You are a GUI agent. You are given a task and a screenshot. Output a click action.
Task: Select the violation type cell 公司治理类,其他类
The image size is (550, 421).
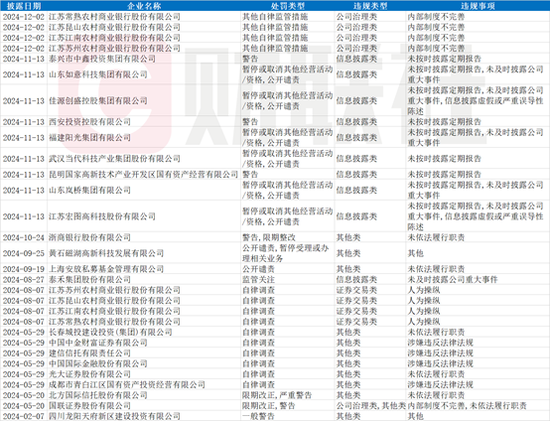click(x=371, y=406)
